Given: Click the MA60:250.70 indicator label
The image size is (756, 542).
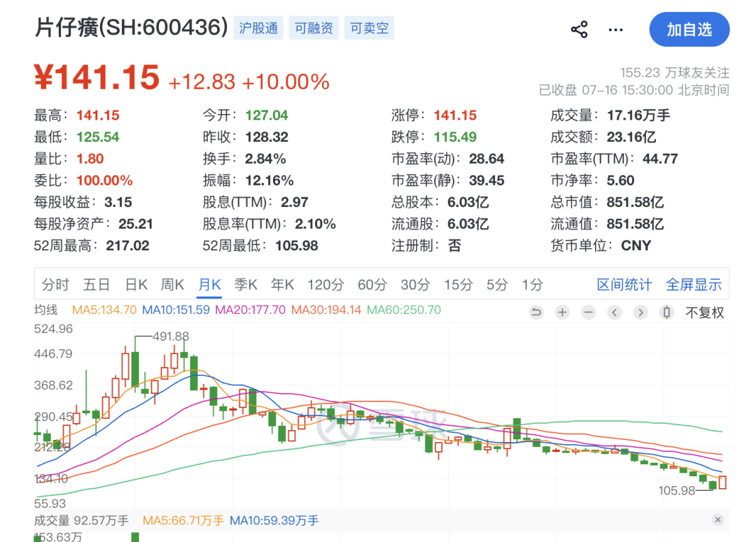Looking at the screenshot, I should coord(404,310).
